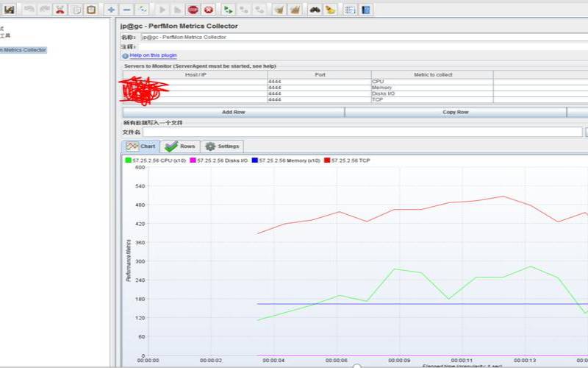Click port 4444 in the Memory row
The height and width of the screenshot is (368, 588).
319,88
